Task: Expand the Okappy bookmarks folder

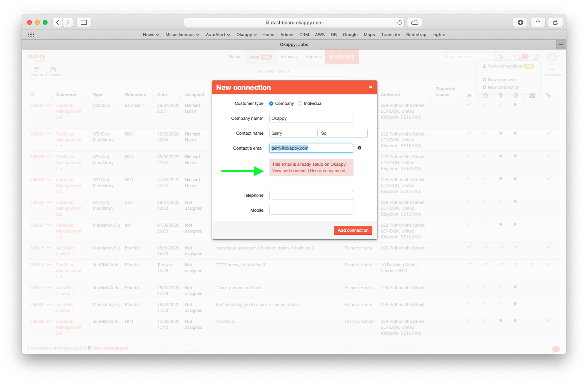Action: click(x=246, y=35)
